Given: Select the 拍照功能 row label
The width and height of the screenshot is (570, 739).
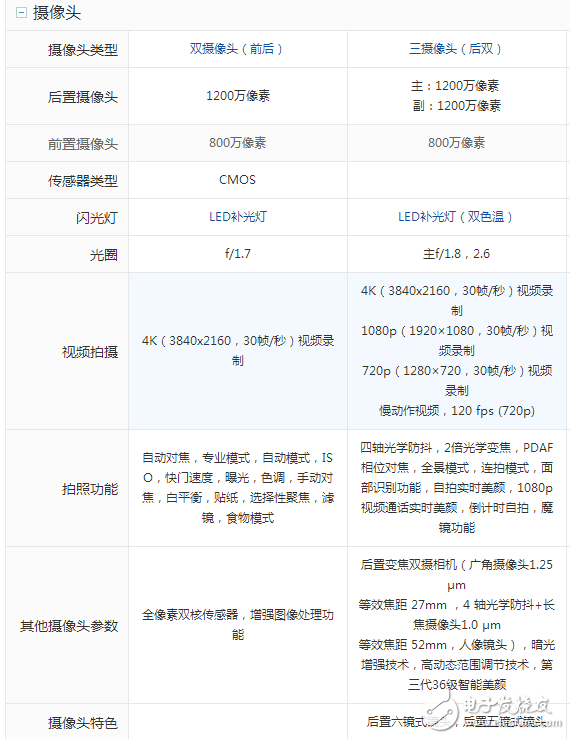Looking at the screenshot, I should pos(90,489).
